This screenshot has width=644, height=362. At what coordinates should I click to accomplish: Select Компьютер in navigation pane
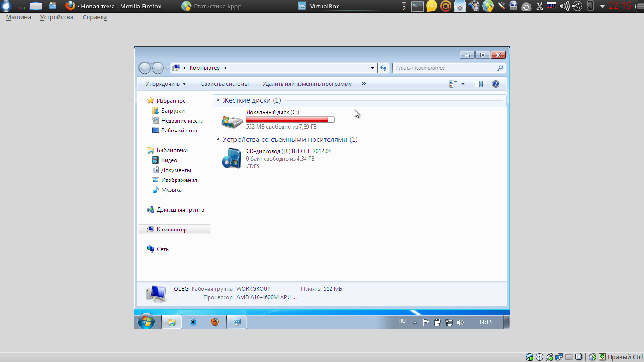[174, 229]
